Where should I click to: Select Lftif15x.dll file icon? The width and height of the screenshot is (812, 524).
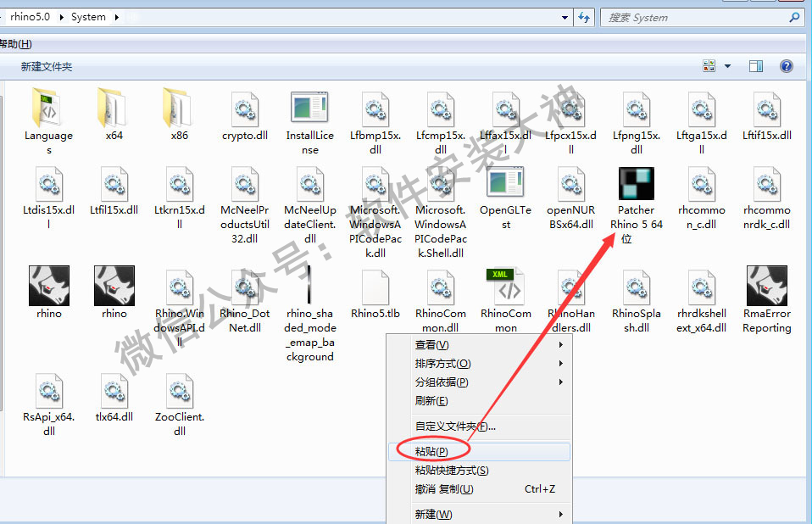(x=767, y=109)
